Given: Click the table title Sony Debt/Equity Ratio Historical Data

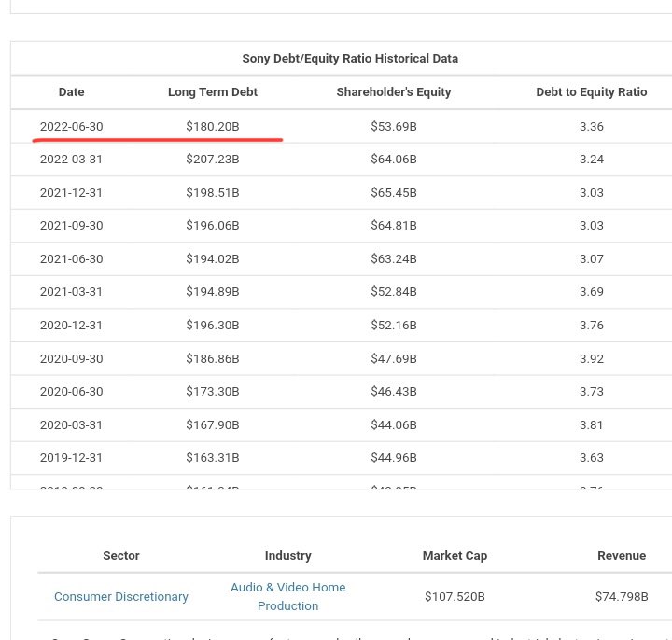Looking at the screenshot, I should click(x=350, y=58).
